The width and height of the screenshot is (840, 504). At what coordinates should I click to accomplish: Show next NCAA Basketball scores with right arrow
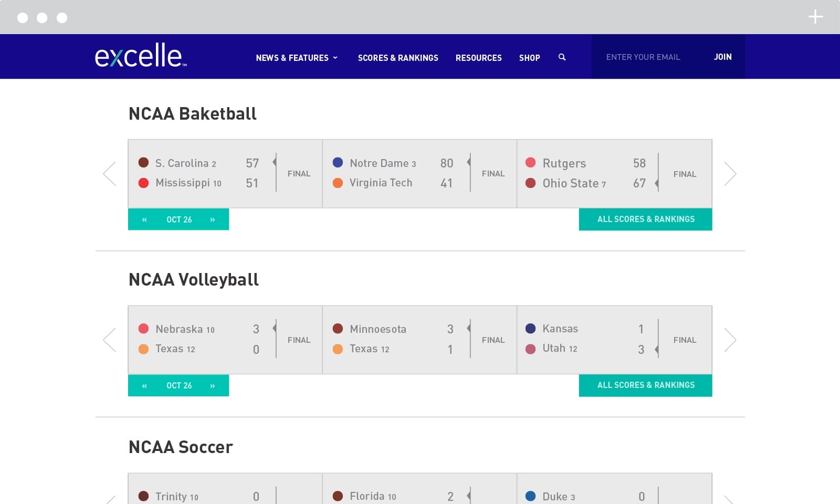point(730,174)
